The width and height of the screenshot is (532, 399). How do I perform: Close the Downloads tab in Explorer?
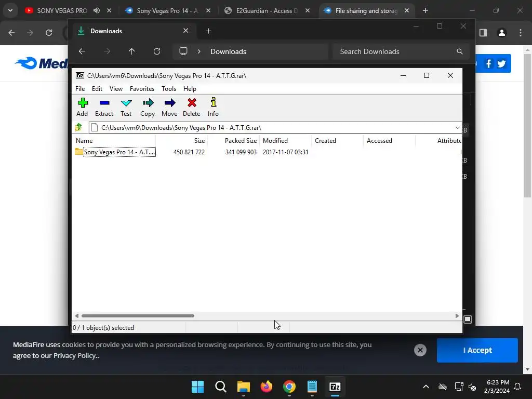[185, 31]
